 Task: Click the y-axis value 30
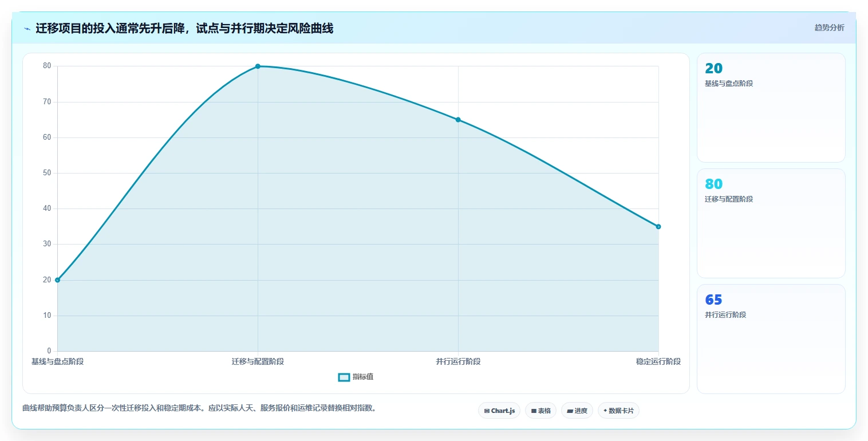(47, 244)
